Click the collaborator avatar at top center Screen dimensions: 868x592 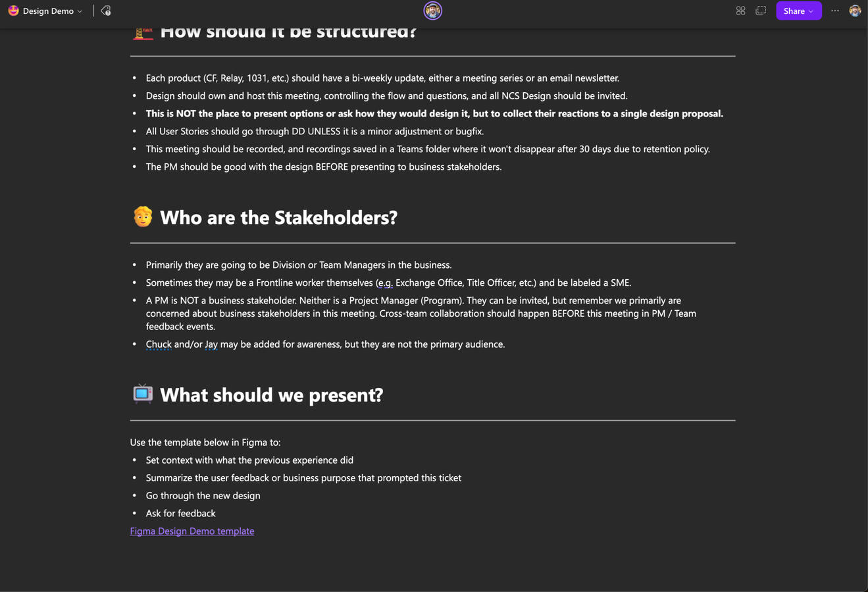432,11
